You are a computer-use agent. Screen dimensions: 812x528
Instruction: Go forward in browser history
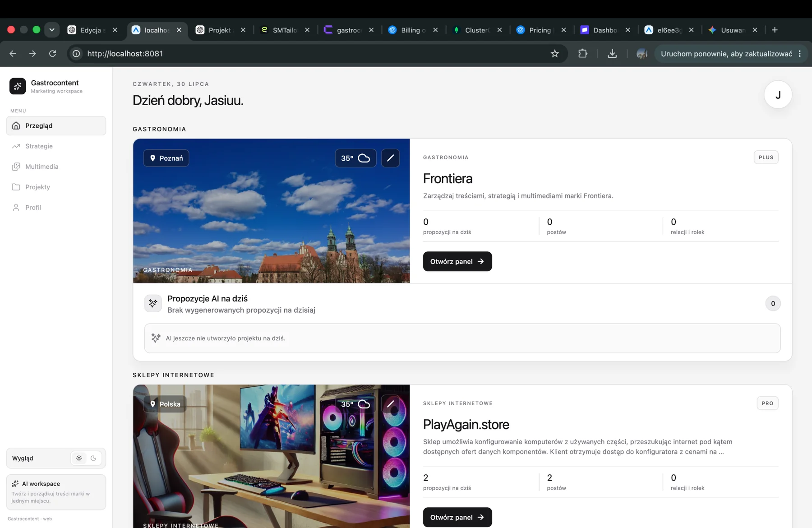[32, 54]
